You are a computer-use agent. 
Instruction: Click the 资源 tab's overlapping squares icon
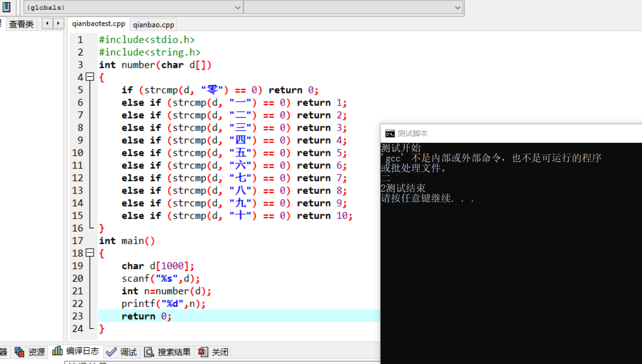coord(20,352)
